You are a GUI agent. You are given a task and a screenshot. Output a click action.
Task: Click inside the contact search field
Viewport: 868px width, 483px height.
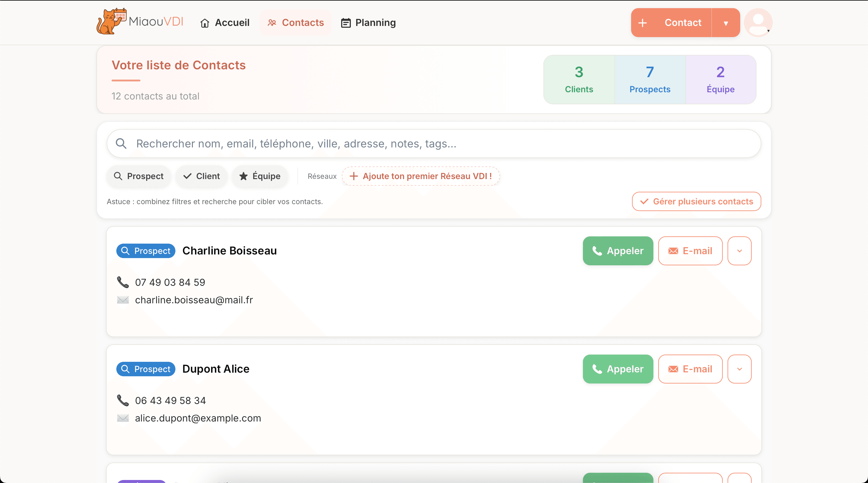(404, 143)
